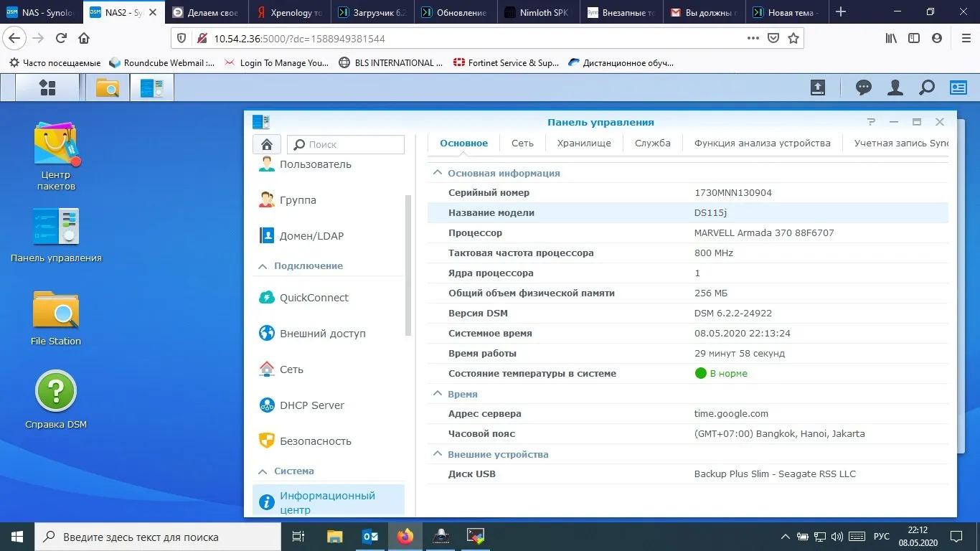This screenshot has width=980, height=551.
Task: Open DHCP Server settings in sidebar
Action: point(329,405)
